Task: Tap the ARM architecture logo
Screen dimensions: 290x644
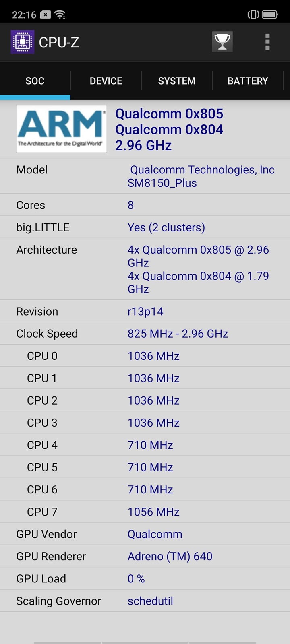Action: [x=61, y=129]
